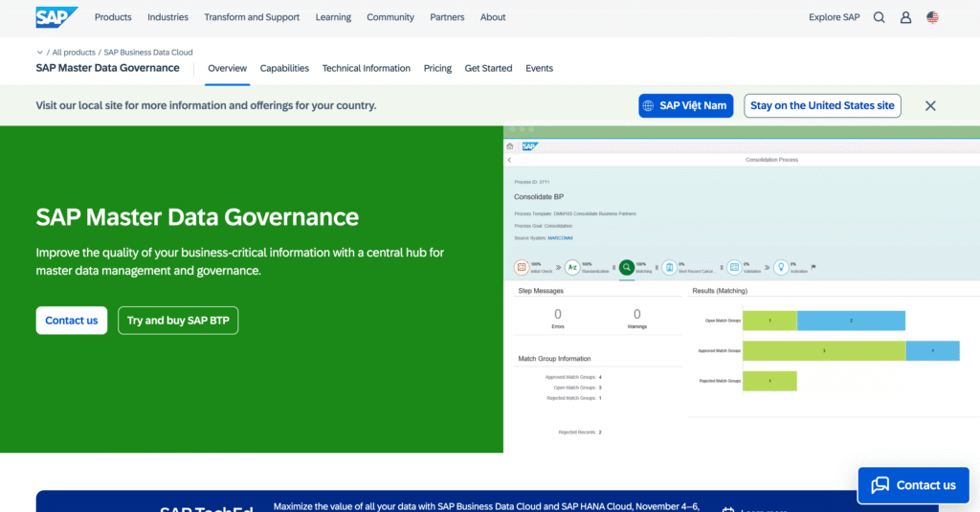Click the back chevron in Consolidation Process screen

(509, 160)
